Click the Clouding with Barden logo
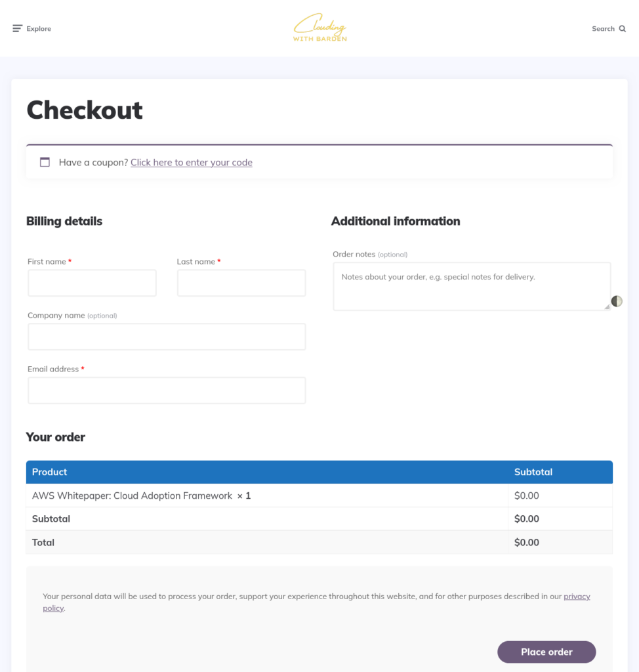The width and height of the screenshot is (639, 672). (x=319, y=28)
